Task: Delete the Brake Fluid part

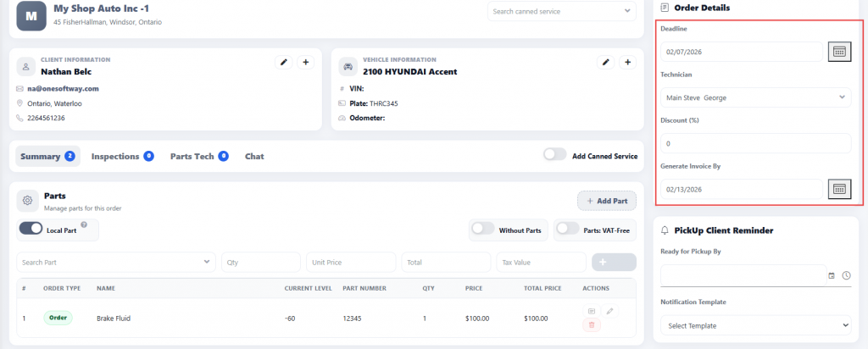Action: (x=593, y=324)
